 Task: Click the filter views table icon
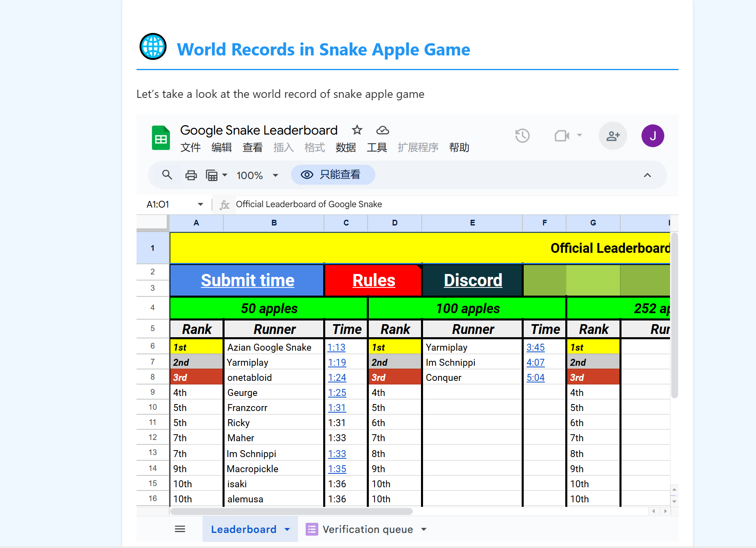pyautogui.click(x=212, y=175)
